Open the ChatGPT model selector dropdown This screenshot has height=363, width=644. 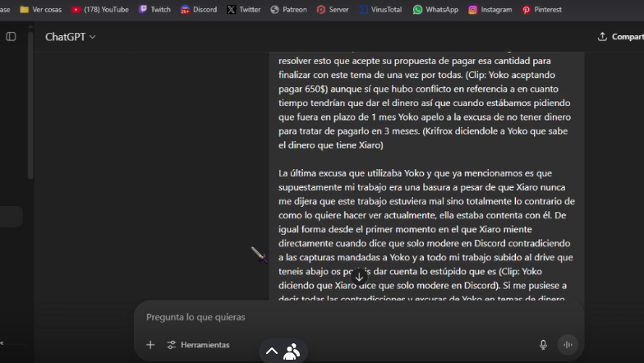pos(71,37)
